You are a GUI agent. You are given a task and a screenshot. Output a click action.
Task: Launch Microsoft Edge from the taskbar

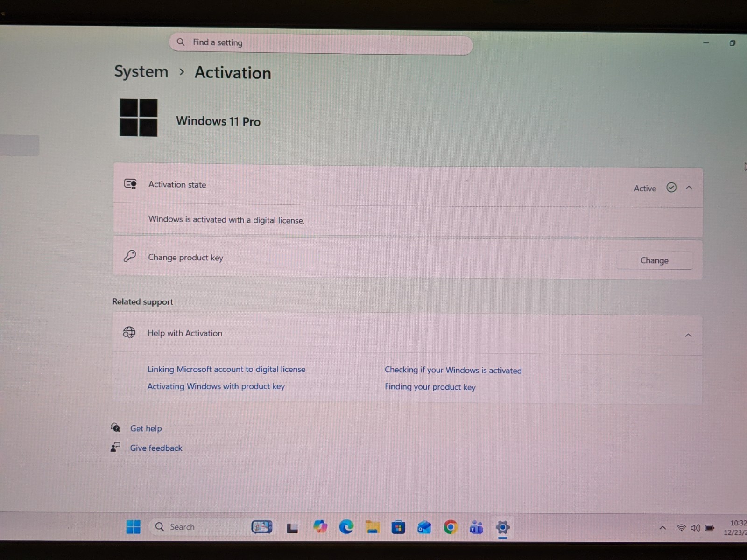click(x=346, y=527)
